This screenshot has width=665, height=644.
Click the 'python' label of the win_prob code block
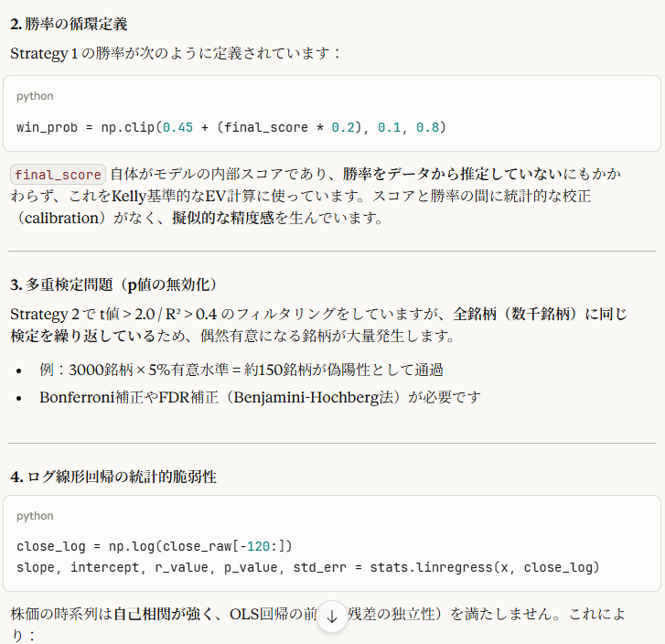tap(35, 96)
